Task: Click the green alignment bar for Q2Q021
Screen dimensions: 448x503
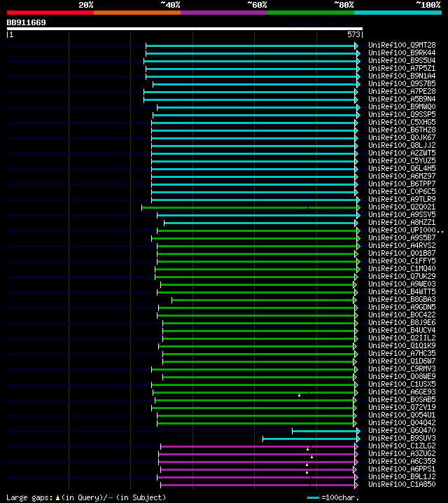Action: (249, 208)
